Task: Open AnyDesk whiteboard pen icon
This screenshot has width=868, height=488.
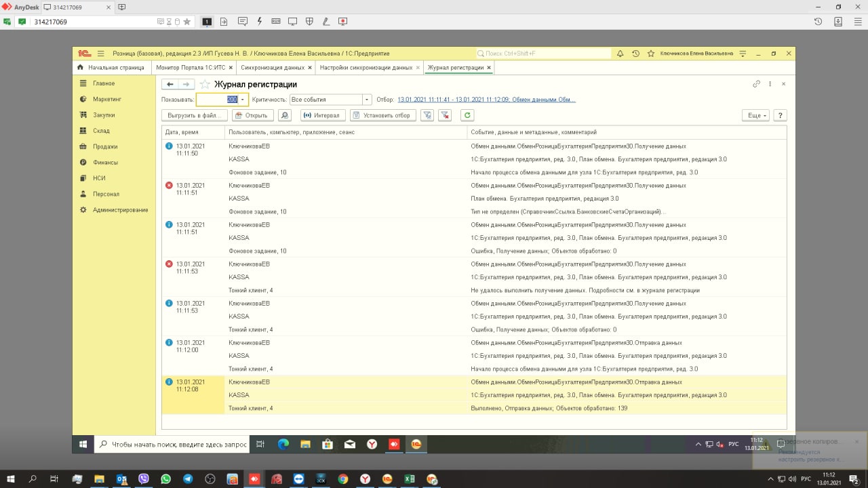Action: pyautogui.click(x=326, y=22)
